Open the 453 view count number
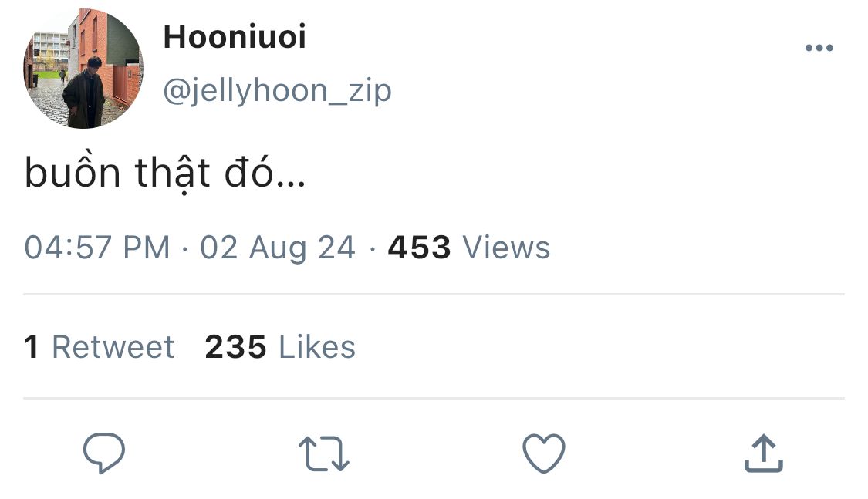 (x=419, y=248)
